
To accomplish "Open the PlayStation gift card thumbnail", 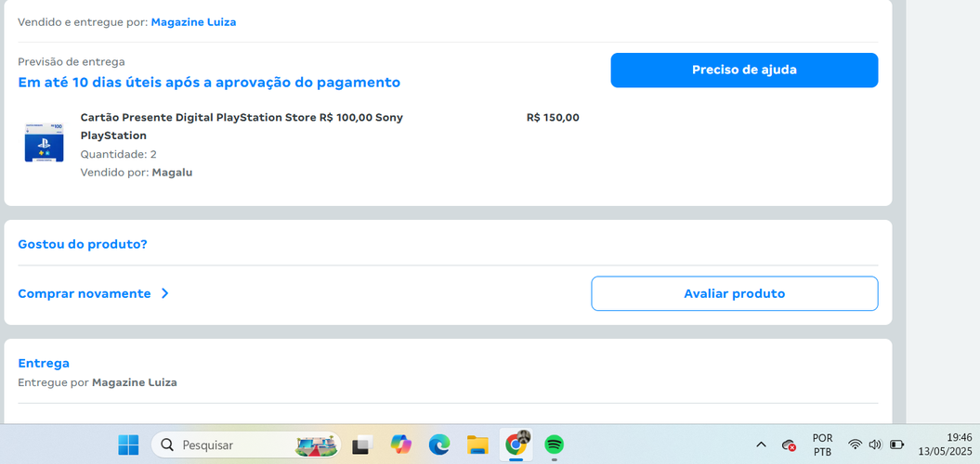I will [44, 143].
